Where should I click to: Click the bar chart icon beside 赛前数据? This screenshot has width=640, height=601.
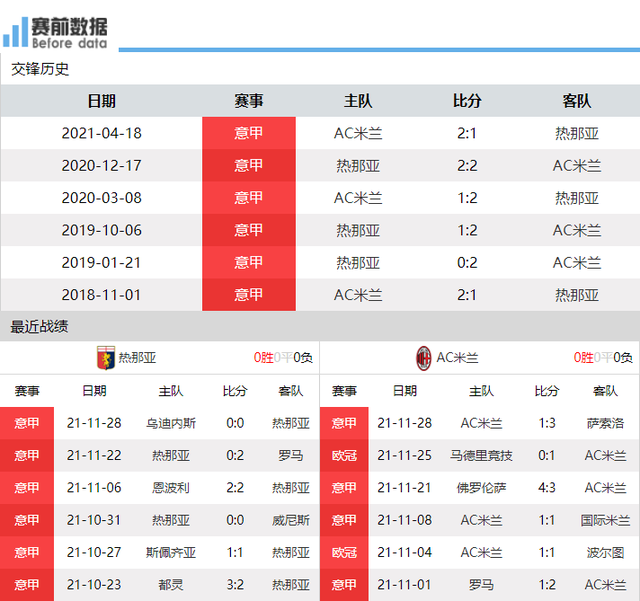click(x=16, y=32)
